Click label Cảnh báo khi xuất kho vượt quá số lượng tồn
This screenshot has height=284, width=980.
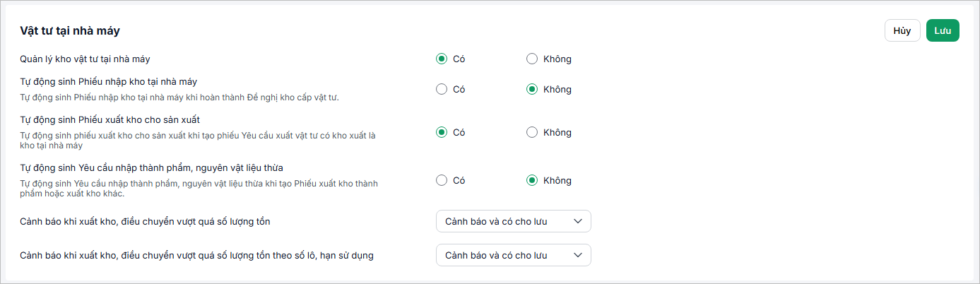point(145,221)
